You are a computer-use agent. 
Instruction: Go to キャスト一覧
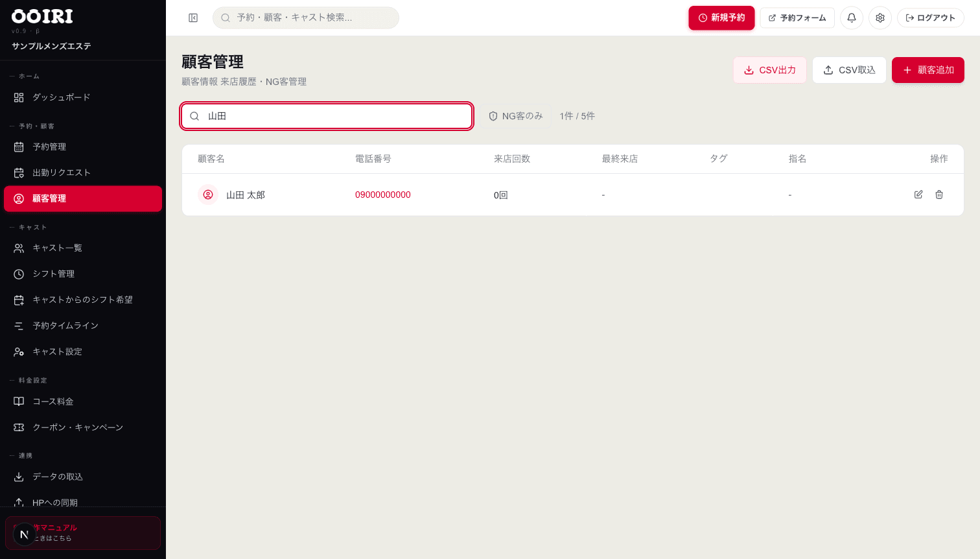click(83, 248)
